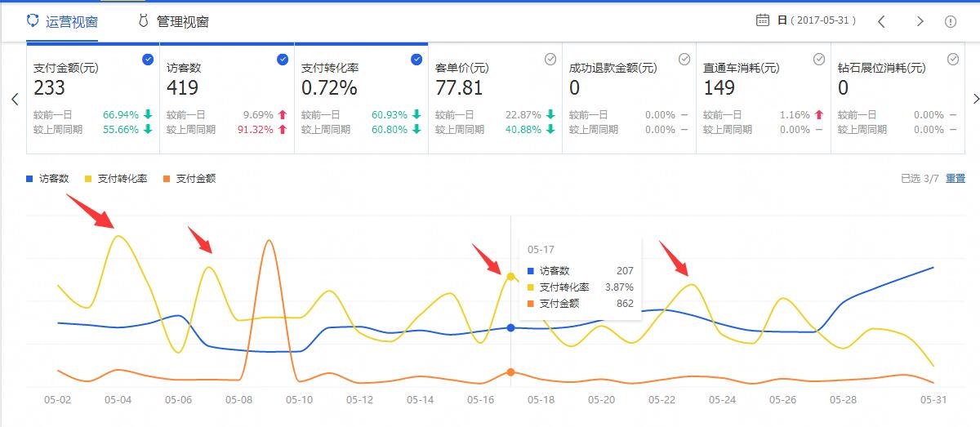The width and height of the screenshot is (980, 427).
Task: Toggle the blue 访客数 legend swatch
Action: coord(30,179)
